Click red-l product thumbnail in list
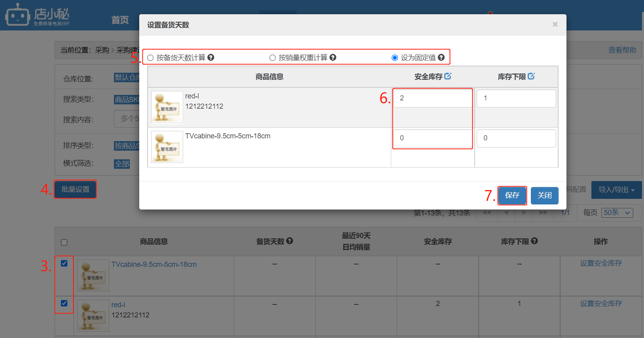The height and width of the screenshot is (338, 644). [x=93, y=315]
